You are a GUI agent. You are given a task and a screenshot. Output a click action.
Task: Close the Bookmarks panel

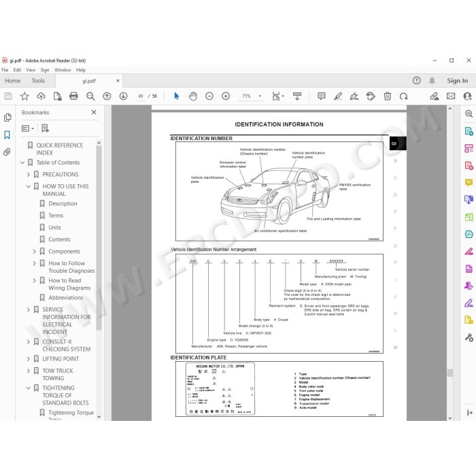pyautogui.click(x=94, y=112)
